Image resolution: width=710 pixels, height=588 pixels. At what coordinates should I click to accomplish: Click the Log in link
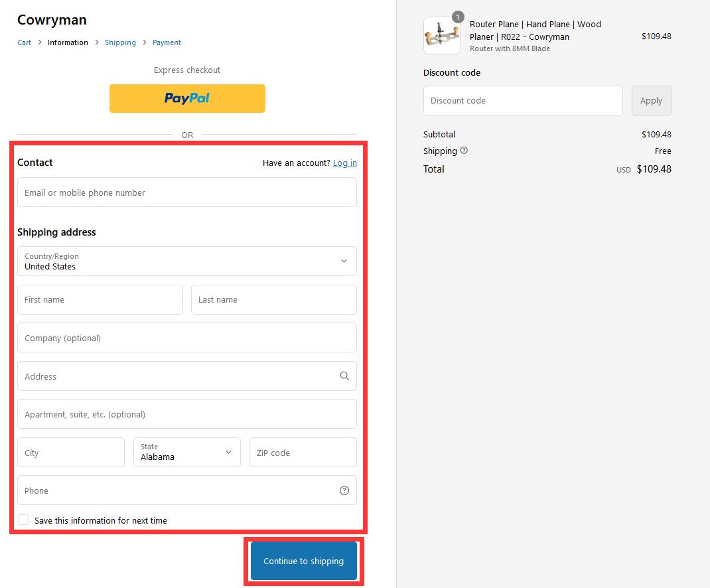[345, 163]
